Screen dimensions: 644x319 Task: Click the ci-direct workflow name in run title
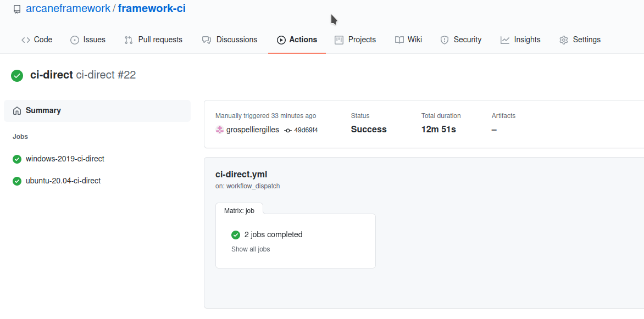[51, 75]
